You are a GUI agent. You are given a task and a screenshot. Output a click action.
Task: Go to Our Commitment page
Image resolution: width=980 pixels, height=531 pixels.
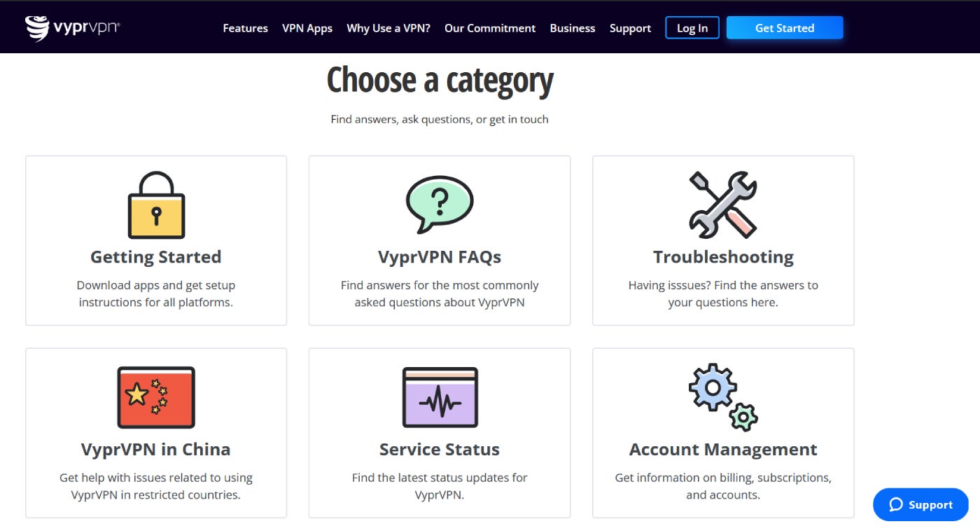pos(490,28)
